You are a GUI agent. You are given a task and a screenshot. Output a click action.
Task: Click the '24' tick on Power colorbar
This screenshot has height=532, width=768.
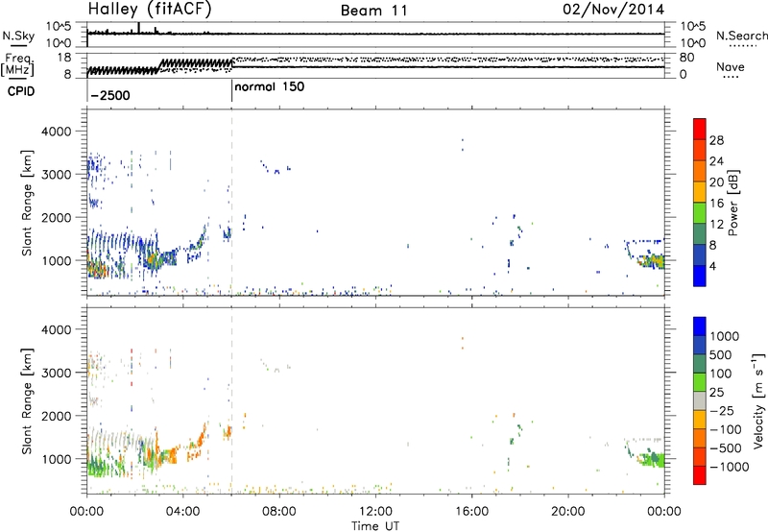tap(716, 161)
